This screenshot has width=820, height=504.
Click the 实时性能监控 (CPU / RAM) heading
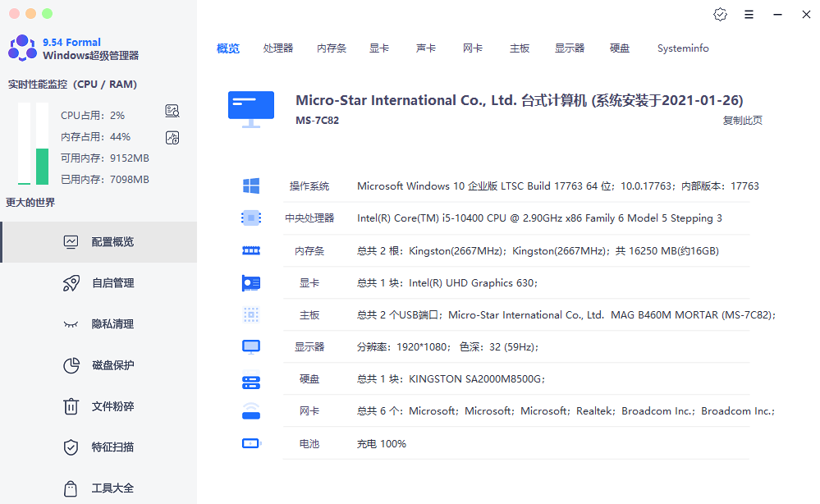(x=72, y=85)
